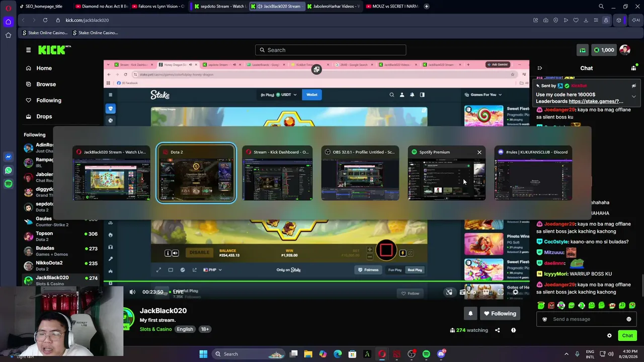Open the chat emoji picker
This screenshot has width=644, height=362.
[628, 319]
